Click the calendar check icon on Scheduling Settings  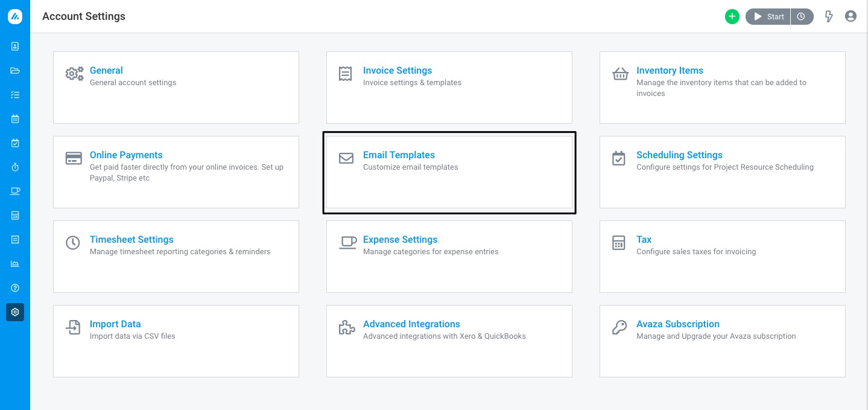619,158
